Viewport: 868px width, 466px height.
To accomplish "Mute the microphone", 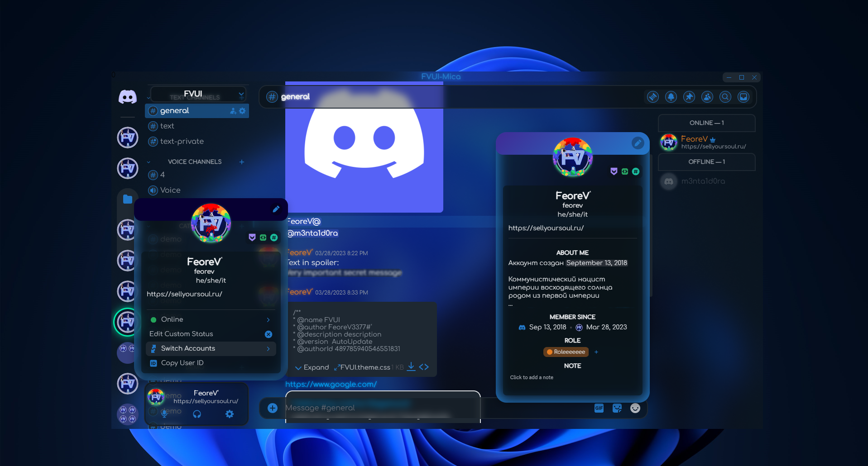I will [164, 413].
